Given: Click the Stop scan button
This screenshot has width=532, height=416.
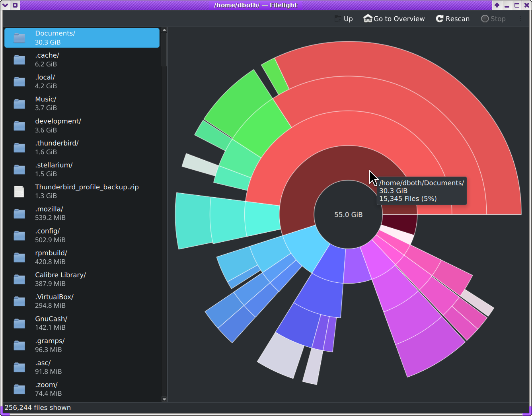Looking at the screenshot, I should [493, 19].
